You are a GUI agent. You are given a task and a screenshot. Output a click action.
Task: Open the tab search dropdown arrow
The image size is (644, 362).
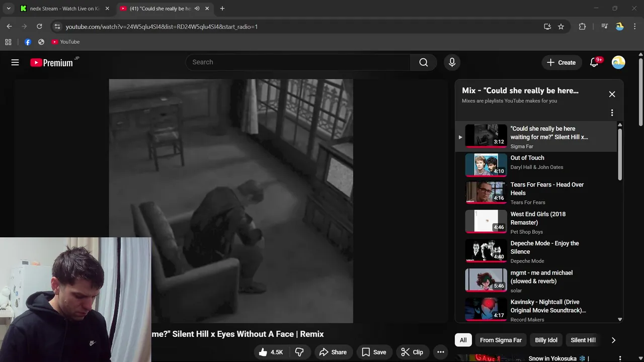coord(9,9)
